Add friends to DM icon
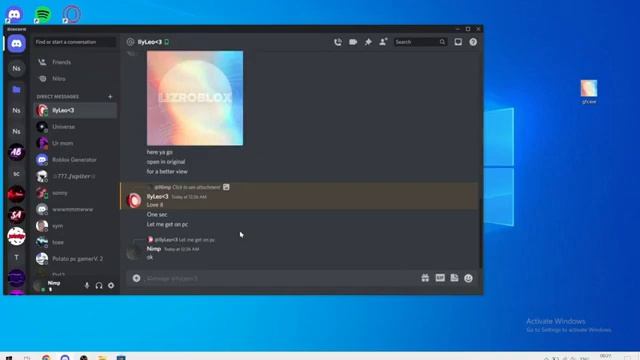 pos(383,42)
